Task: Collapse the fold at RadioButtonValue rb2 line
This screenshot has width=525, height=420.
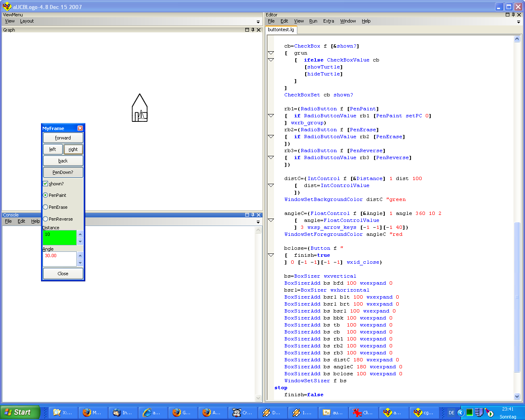Action: click(271, 137)
